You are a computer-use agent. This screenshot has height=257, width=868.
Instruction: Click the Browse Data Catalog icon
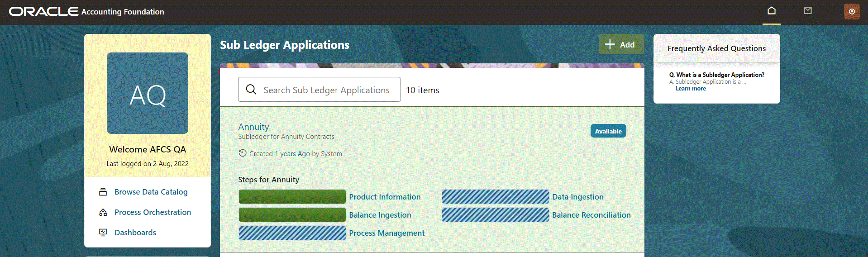point(103,192)
